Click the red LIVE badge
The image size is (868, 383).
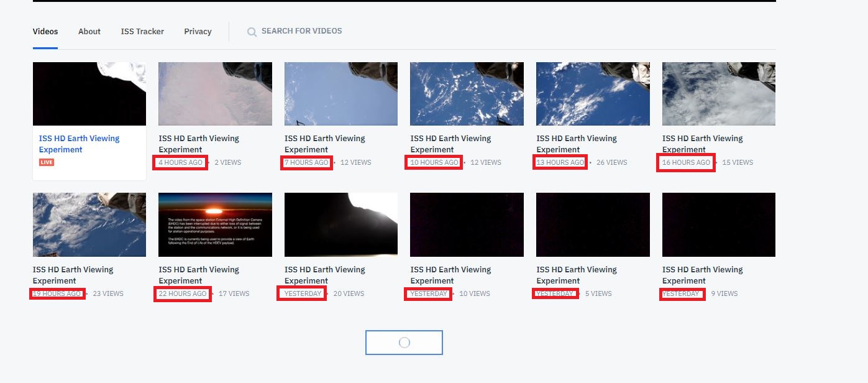coord(47,162)
